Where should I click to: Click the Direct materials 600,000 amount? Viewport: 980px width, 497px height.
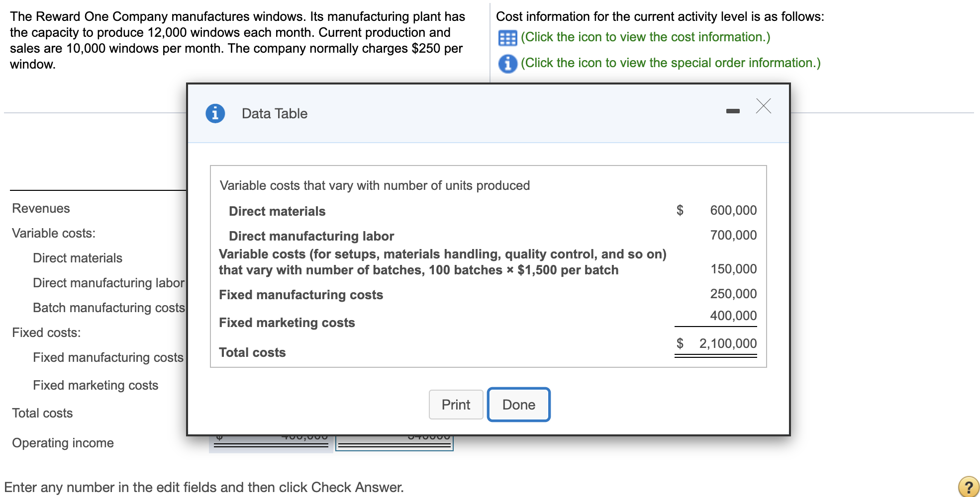tap(733, 210)
